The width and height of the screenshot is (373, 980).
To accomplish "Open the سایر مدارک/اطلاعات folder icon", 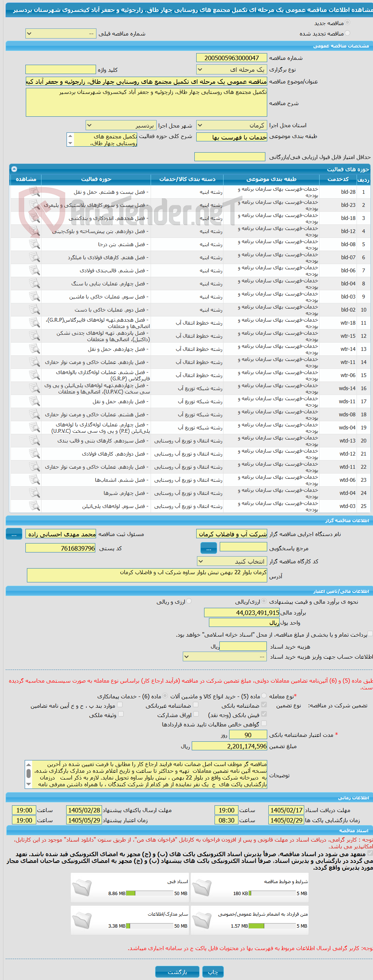I will [x=82, y=920].
